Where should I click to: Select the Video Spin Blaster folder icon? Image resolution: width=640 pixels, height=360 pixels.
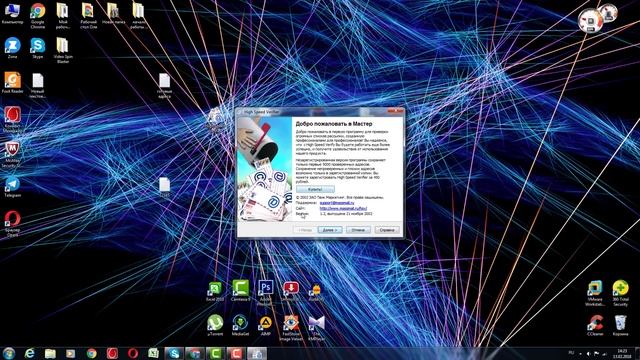62,51
